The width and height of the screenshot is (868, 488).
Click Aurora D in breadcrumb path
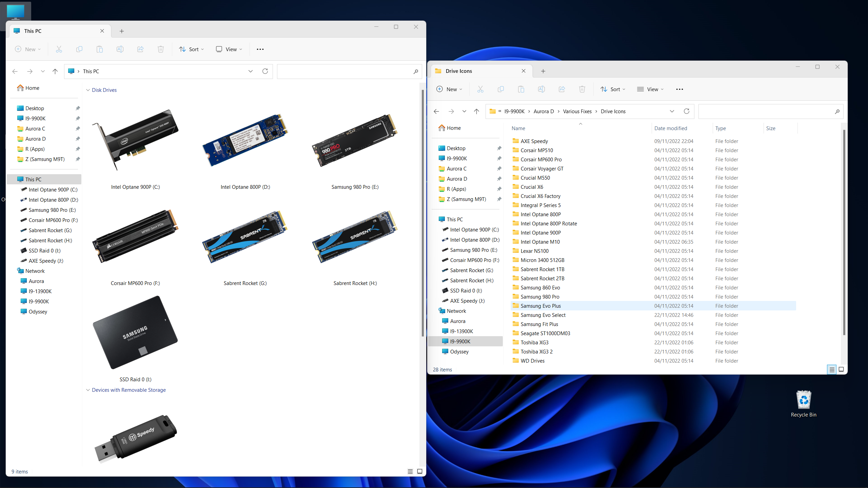tap(544, 111)
